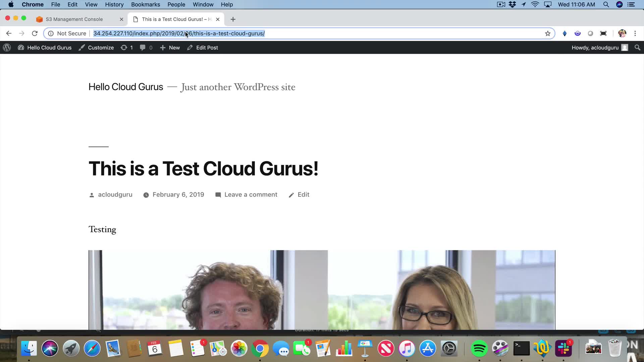Click the back navigation arrow
Screen dimensions: 644x362
tap(9, 34)
